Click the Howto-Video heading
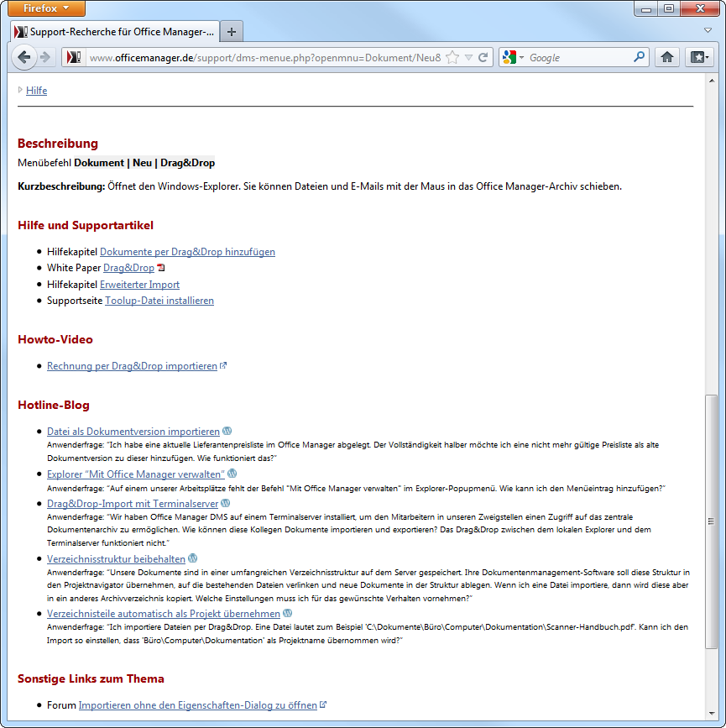The height and width of the screenshot is (728, 726). [x=55, y=339]
